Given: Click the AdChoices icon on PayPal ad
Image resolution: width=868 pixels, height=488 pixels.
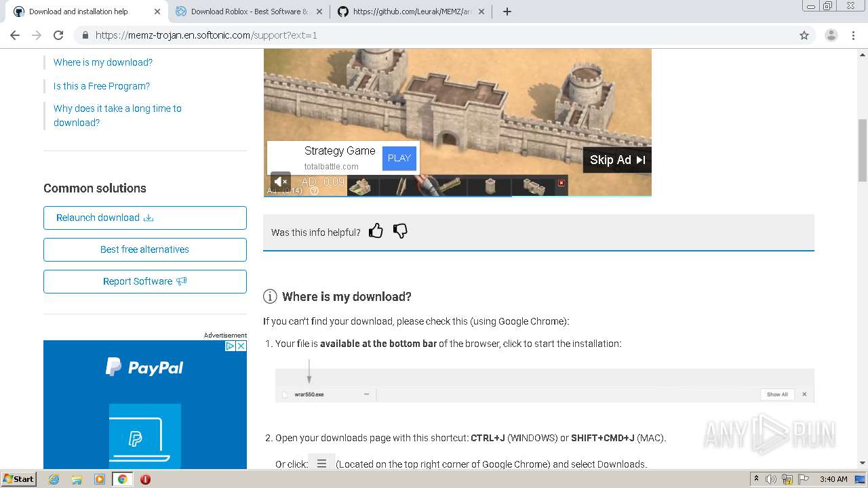Looking at the screenshot, I should click(230, 346).
